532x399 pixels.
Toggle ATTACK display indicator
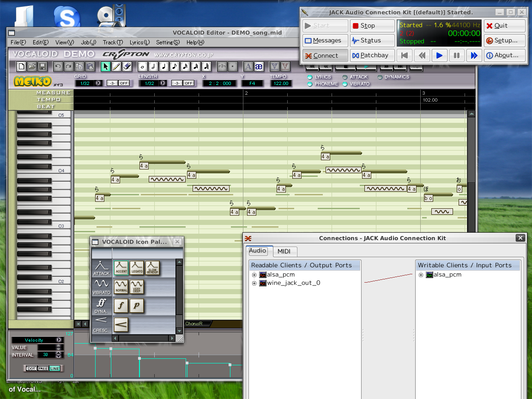point(345,77)
